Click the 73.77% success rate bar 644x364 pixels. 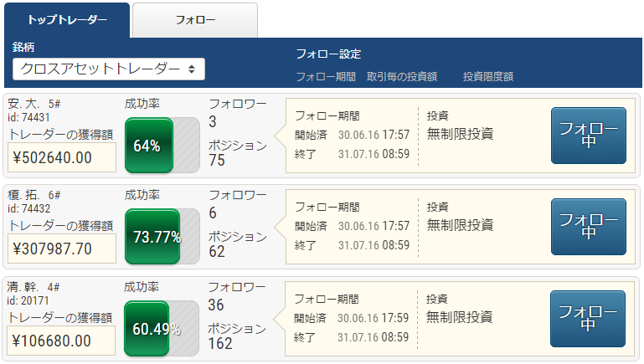(162, 236)
